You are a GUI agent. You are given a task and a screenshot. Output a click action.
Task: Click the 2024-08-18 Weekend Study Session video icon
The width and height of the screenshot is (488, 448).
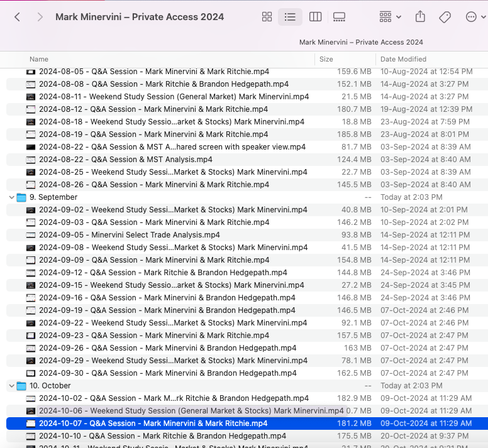(x=30, y=122)
